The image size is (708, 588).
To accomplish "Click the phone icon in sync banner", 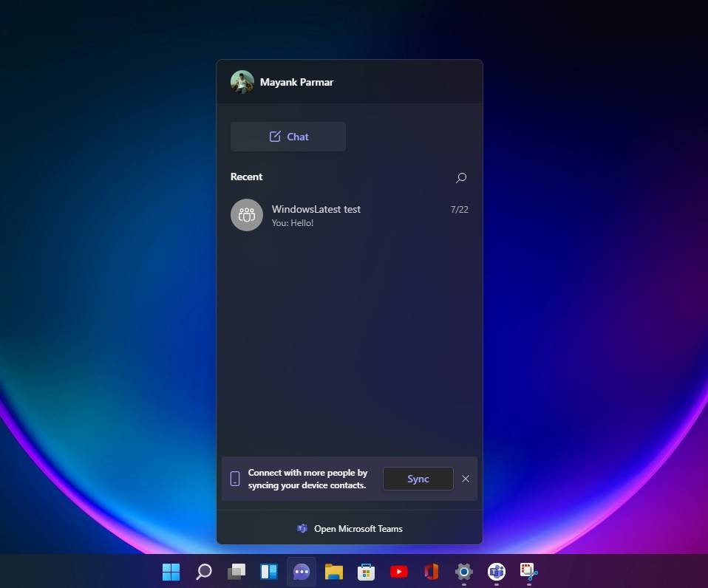I will tap(235, 479).
